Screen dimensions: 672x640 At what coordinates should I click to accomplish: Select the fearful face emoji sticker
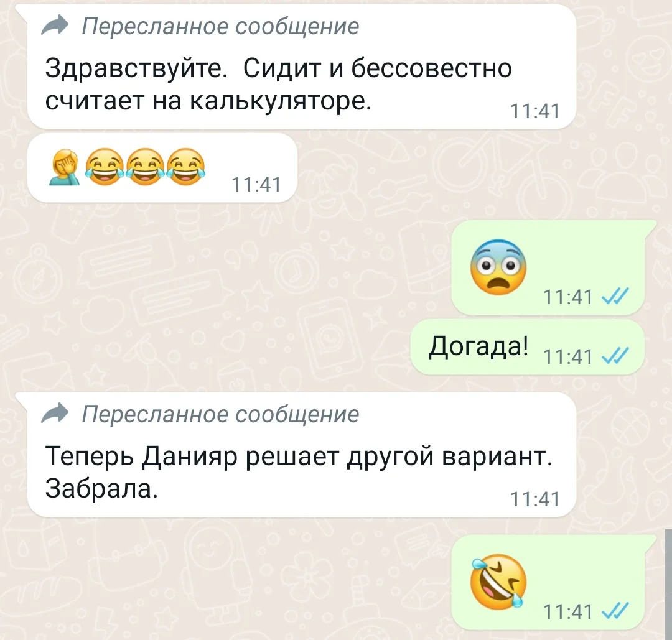(498, 267)
